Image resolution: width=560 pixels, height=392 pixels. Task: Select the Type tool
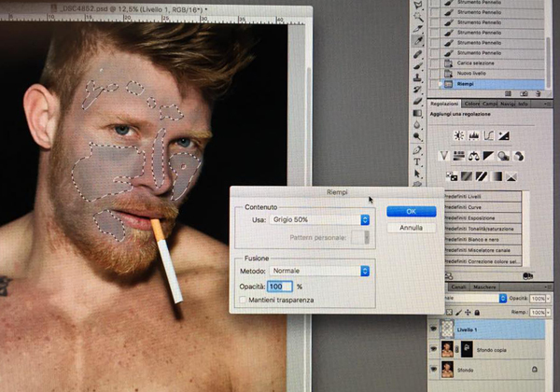[417, 162]
